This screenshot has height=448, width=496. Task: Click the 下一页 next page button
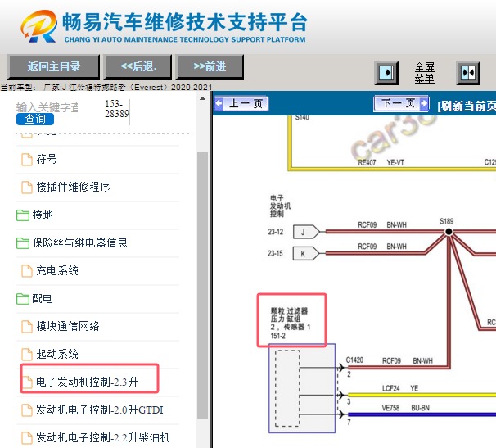pos(401,103)
